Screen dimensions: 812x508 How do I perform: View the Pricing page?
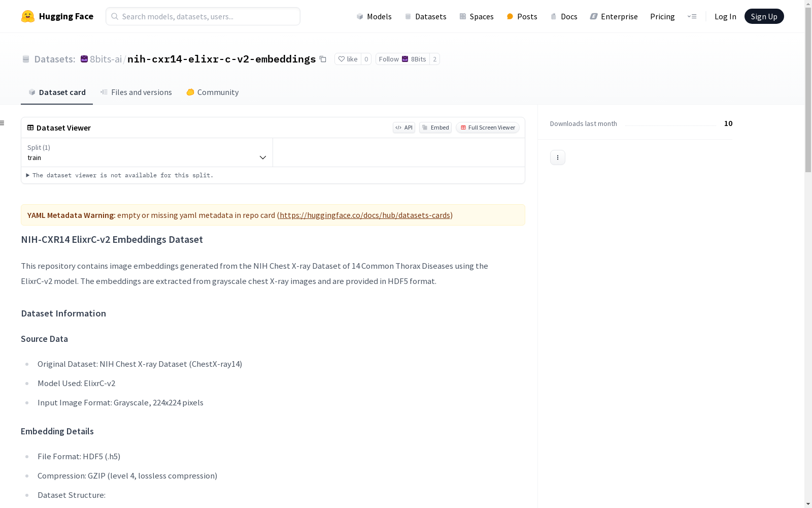pos(662,16)
